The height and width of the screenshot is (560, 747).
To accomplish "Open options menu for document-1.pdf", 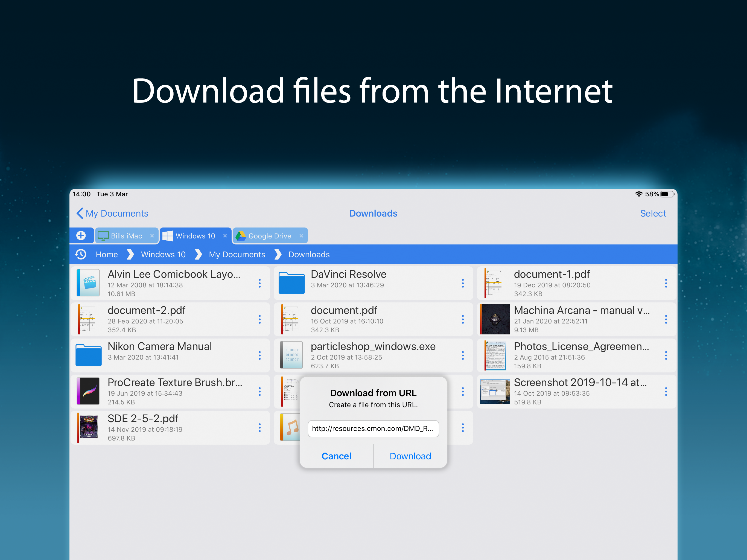I will click(666, 283).
